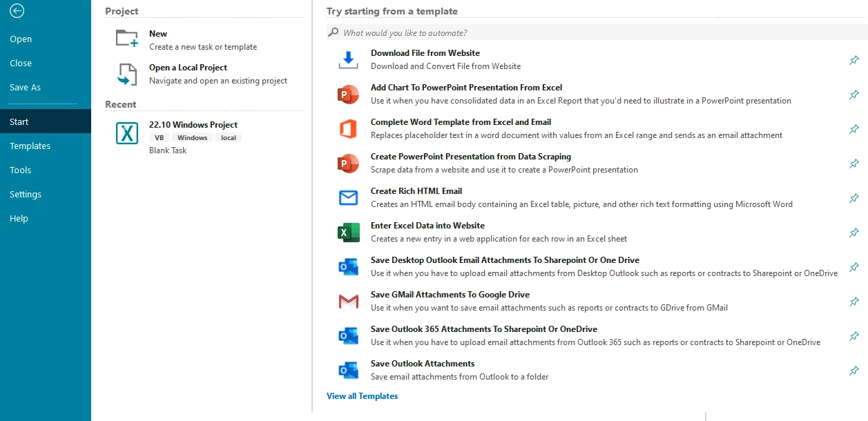Click Open a Local Project title
This screenshot has width=868, height=421.
188,67
